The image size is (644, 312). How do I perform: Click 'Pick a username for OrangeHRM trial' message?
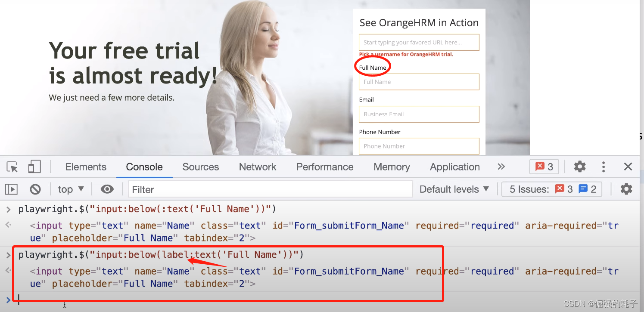coord(406,54)
